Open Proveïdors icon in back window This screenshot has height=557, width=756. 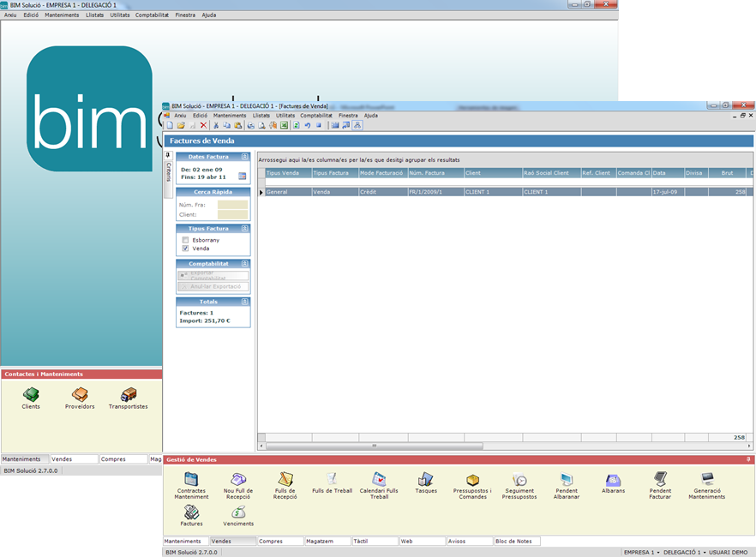pyautogui.click(x=80, y=398)
